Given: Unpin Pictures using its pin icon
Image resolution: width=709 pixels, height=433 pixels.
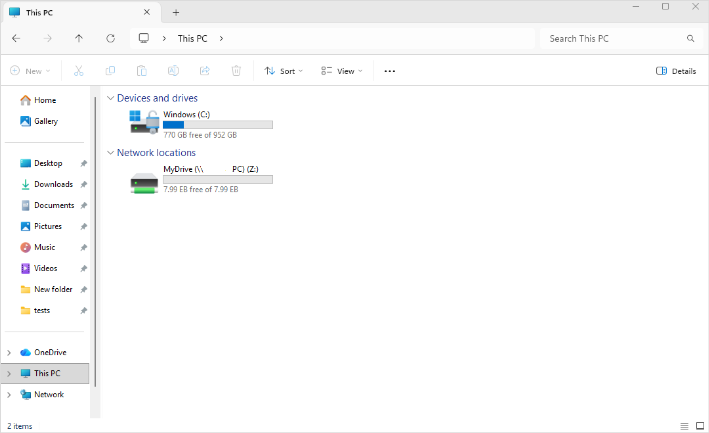Looking at the screenshot, I should [84, 226].
